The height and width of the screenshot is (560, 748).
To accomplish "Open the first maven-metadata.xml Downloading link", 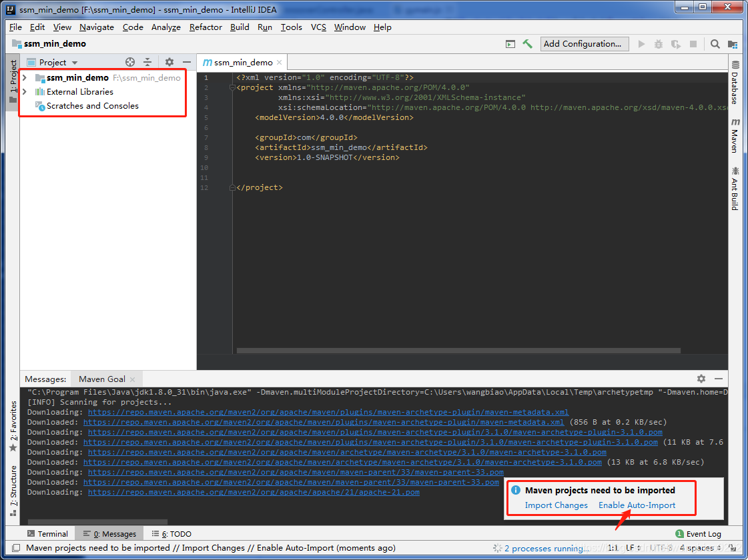I will [x=328, y=412].
